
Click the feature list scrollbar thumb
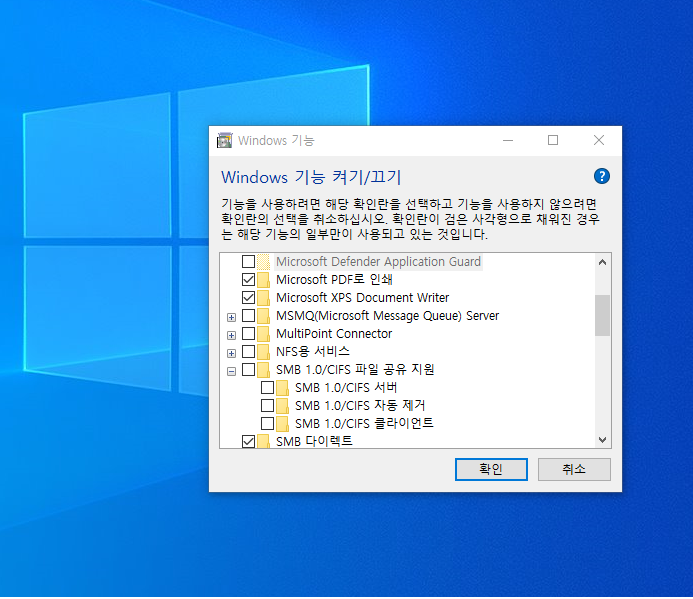(x=602, y=316)
